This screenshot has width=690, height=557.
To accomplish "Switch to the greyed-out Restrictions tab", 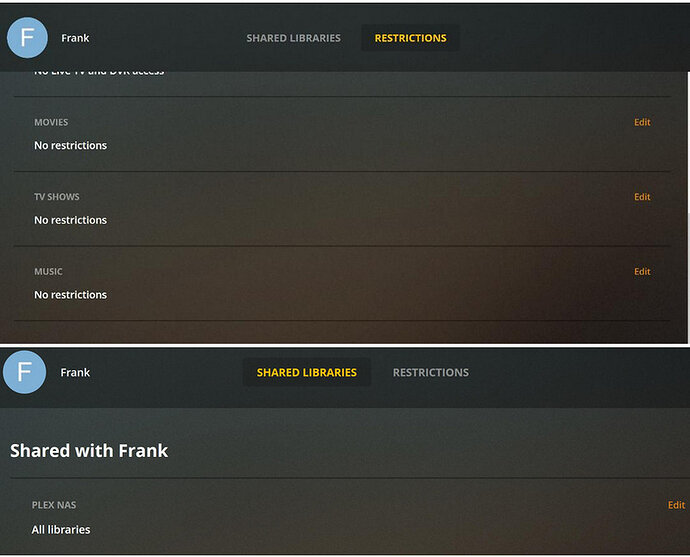I will [x=430, y=373].
